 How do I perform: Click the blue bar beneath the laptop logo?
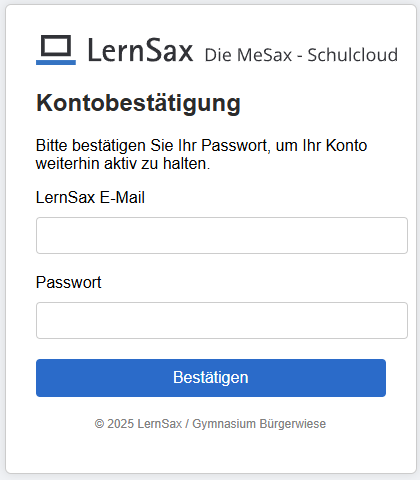56,62
